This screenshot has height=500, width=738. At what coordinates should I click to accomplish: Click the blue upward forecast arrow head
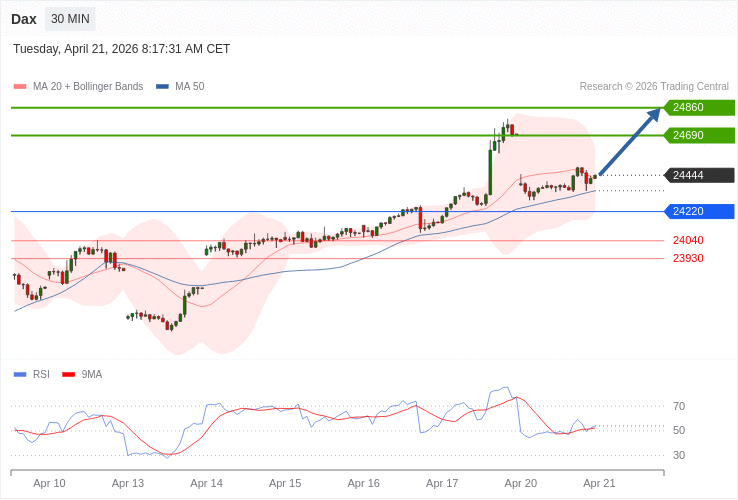654,114
